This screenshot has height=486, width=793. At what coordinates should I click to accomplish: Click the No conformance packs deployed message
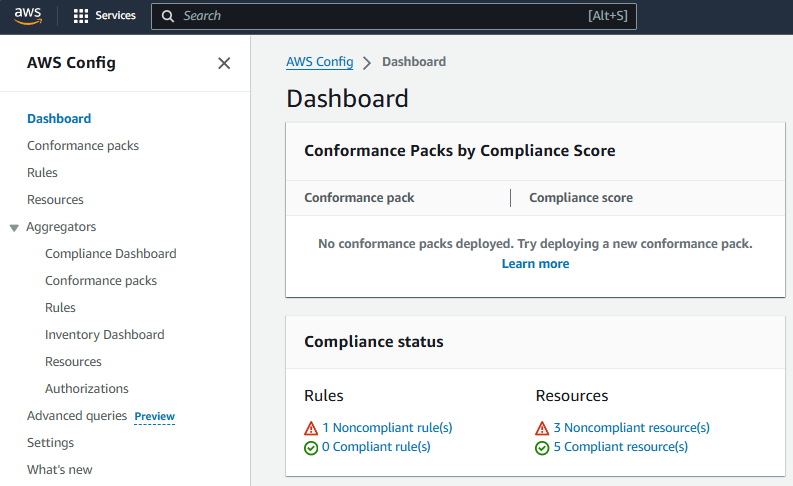(x=535, y=244)
